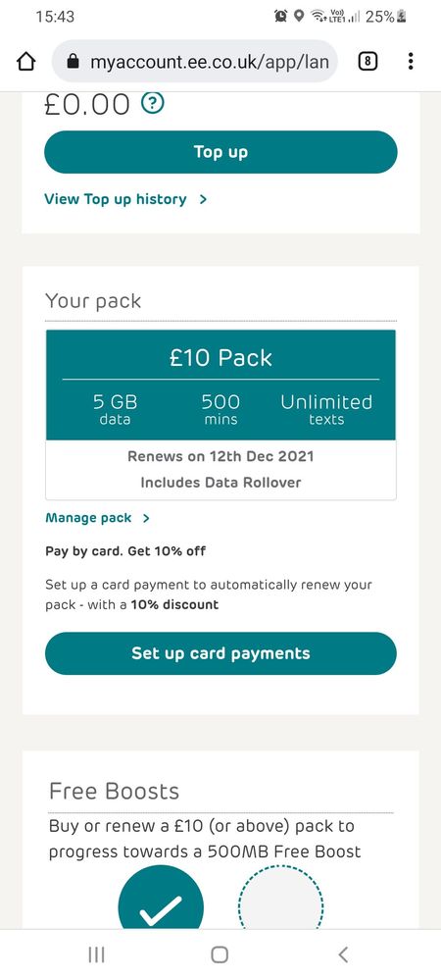Tap the Android home navigation button
Image resolution: width=441 pixels, height=980 pixels.
220,954
